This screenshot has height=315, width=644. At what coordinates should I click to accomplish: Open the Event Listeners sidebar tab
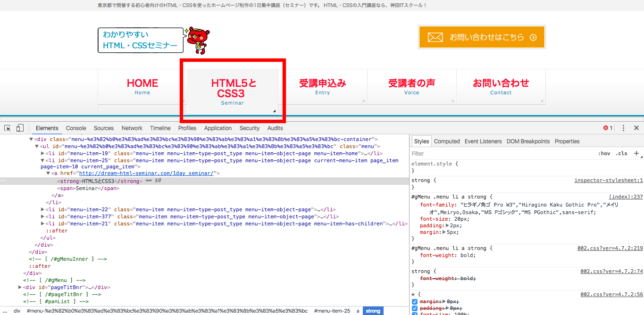pyautogui.click(x=483, y=141)
